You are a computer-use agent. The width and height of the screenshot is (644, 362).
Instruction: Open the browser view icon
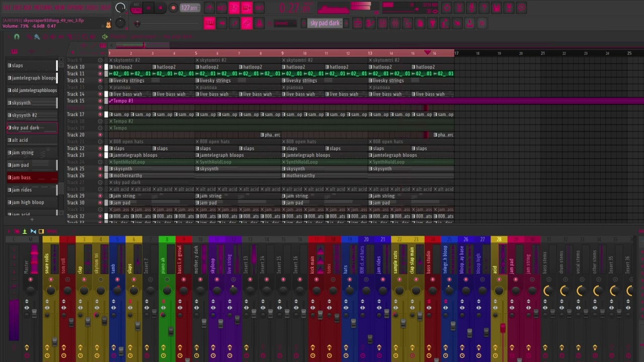[408, 23]
